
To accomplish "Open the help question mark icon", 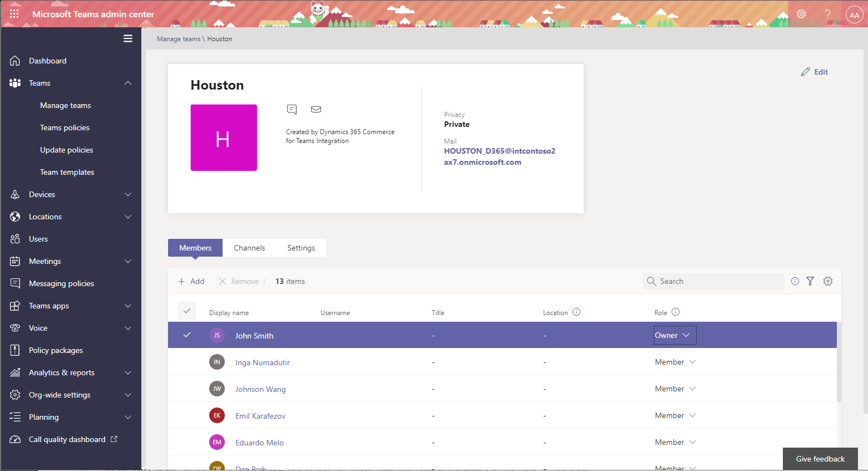I will (x=827, y=14).
